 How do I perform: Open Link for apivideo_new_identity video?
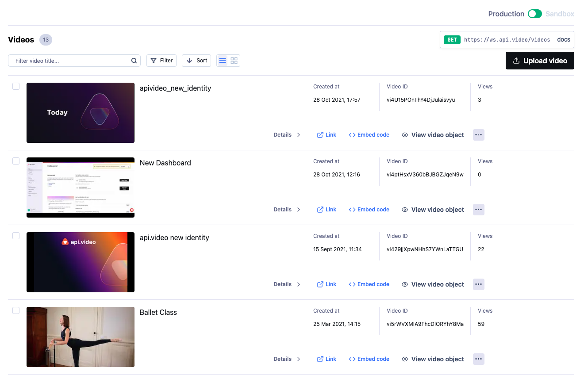[x=327, y=135]
